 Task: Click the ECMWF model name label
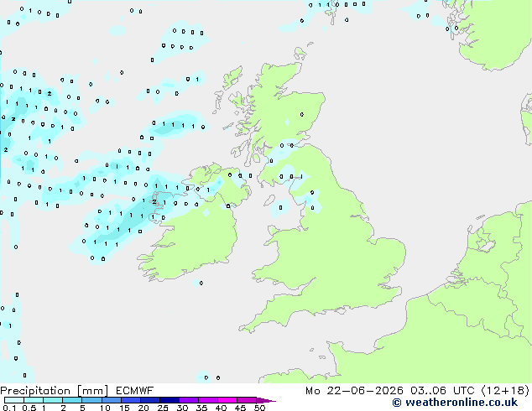click(135, 391)
